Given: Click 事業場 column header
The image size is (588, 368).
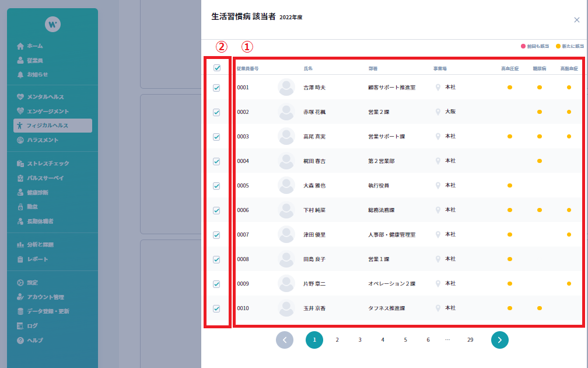Looking at the screenshot, I should coord(440,69).
